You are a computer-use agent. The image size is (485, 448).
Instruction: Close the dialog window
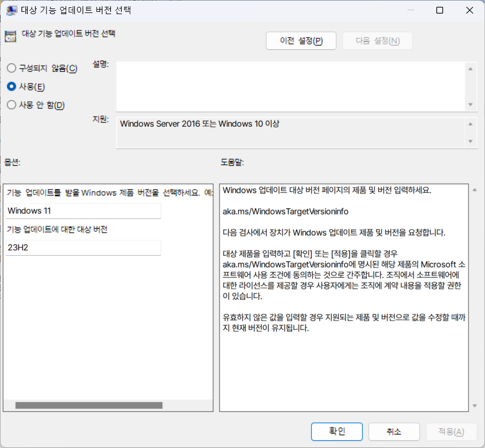(470, 10)
